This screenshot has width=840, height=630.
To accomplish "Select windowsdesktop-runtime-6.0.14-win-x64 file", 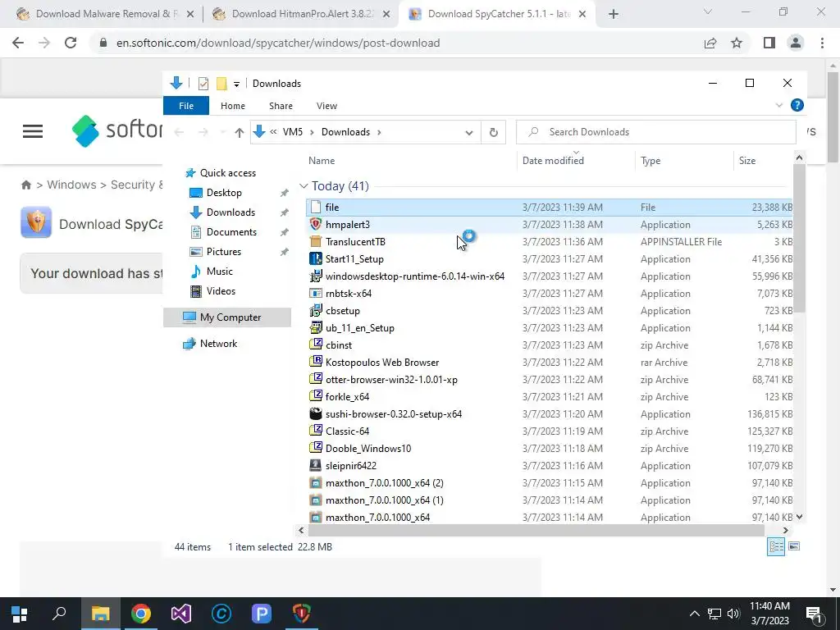I will point(414,276).
